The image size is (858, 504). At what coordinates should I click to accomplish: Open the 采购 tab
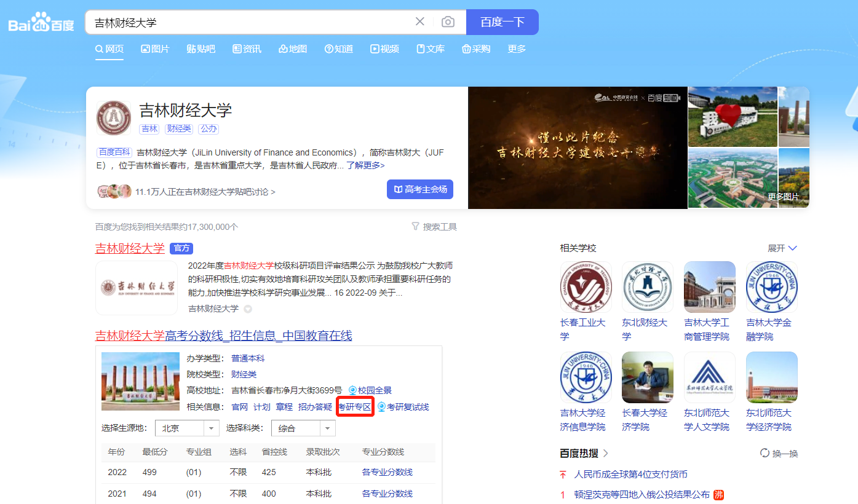coord(476,49)
